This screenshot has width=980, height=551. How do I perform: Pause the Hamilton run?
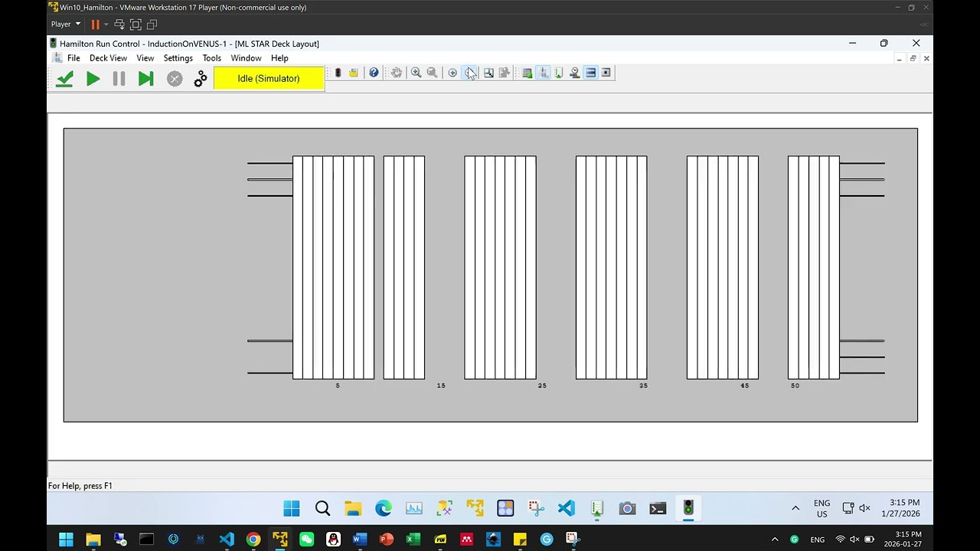coord(119,79)
